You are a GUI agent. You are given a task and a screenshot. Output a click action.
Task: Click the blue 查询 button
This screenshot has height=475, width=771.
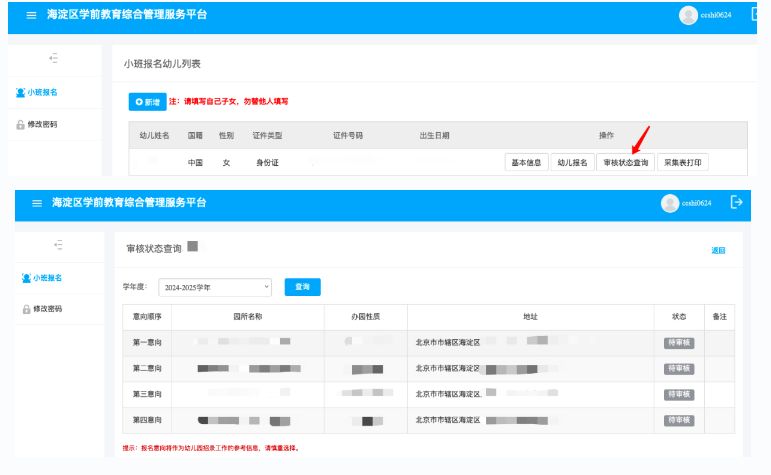302,287
